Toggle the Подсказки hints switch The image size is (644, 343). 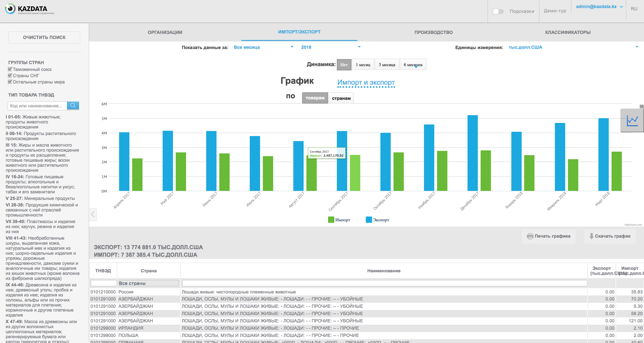[x=498, y=11]
